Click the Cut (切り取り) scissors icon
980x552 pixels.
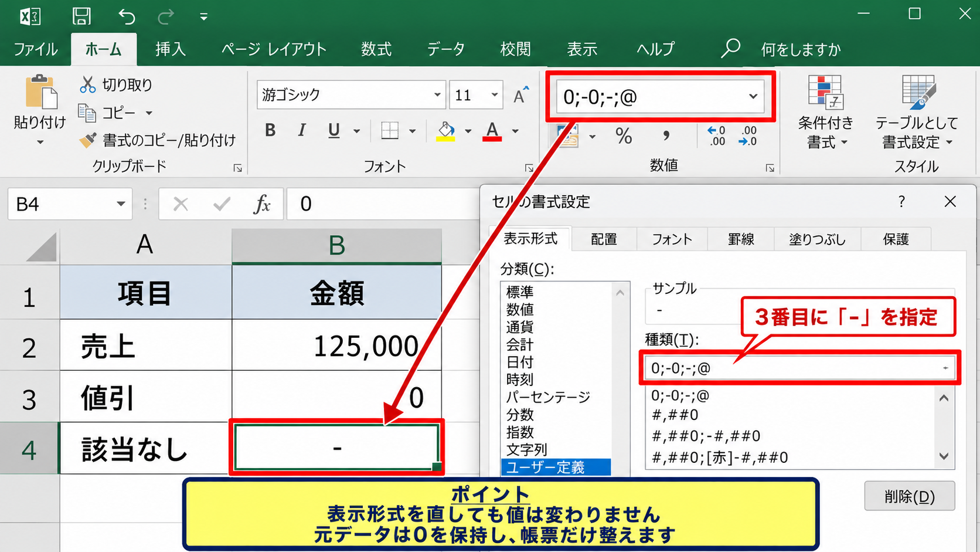(x=87, y=85)
